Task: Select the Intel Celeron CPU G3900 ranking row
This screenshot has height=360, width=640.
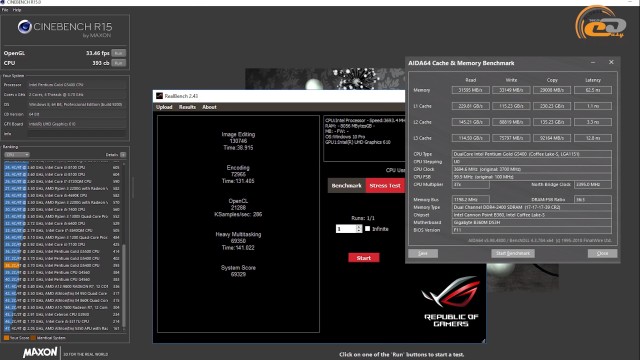Action: coord(63,314)
